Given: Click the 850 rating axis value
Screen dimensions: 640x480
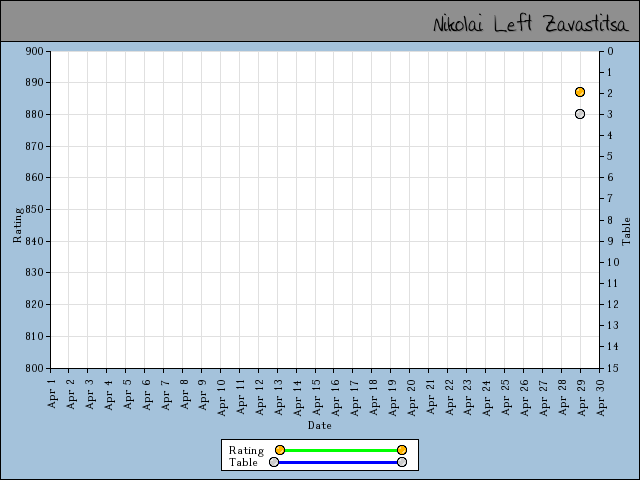Looking at the screenshot, I should (34, 209).
